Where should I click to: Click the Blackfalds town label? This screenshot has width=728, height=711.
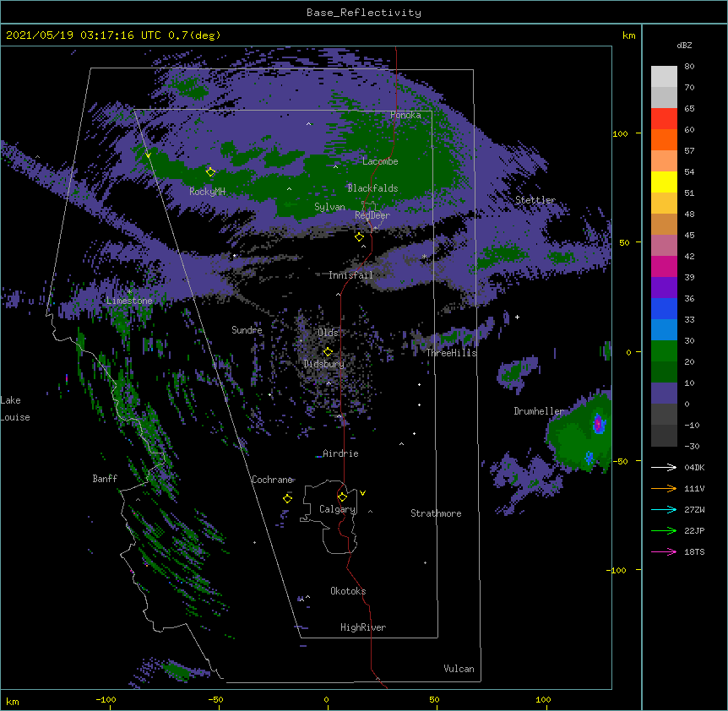[x=372, y=188]
